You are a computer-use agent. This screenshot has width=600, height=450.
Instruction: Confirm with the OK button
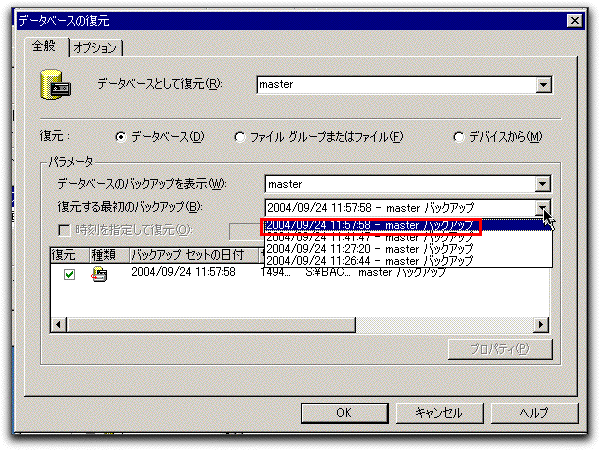coord(344,413)
